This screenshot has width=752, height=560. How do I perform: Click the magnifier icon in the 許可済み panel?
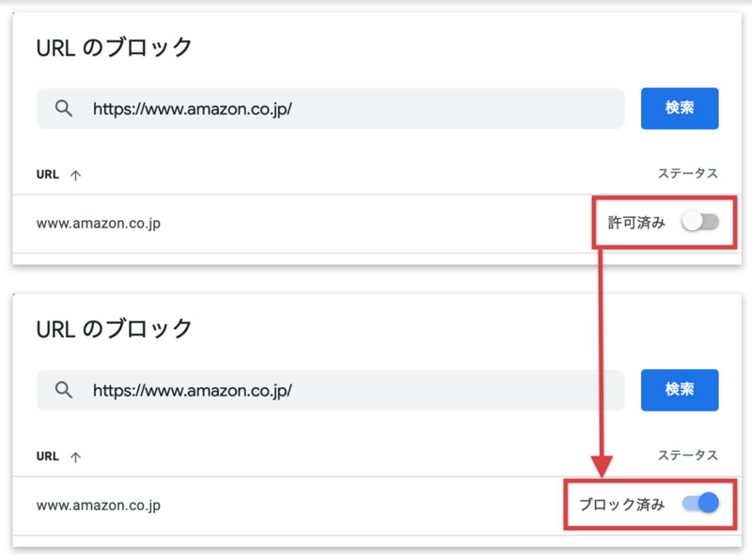coord(64,108)
